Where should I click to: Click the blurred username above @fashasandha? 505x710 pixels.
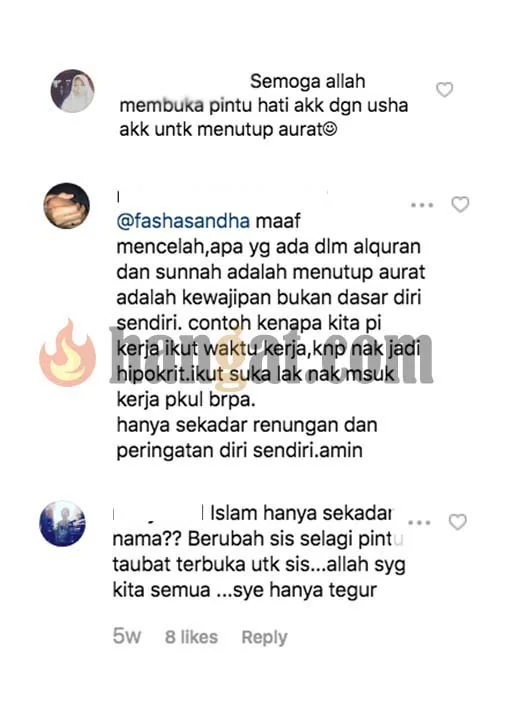click(222, 197)
